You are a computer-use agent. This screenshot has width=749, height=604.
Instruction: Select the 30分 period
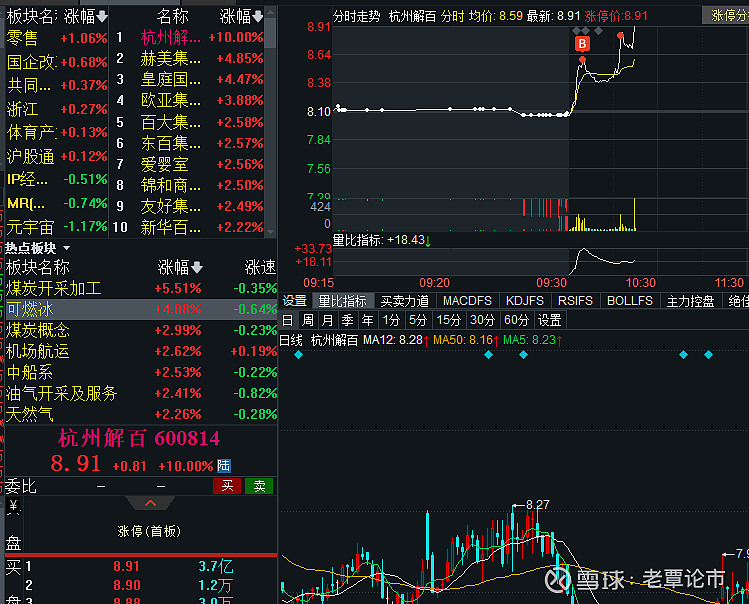[x=482, y=320]
